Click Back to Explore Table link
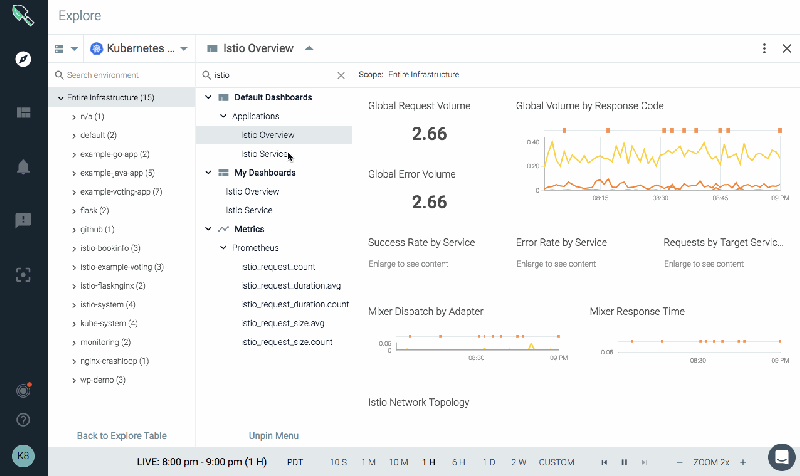Image resolution: width=800 pixels, height=476 pixels. [x=121, y=436]
